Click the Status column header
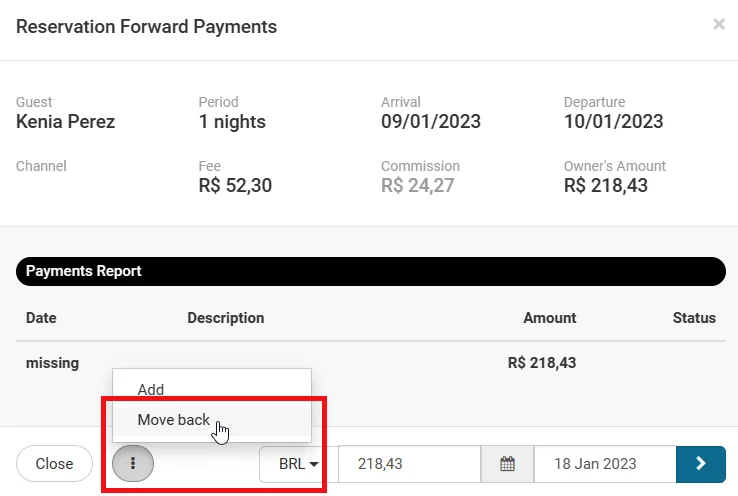The height and width of the screenshot is (496, 738). tap(694, 318)
